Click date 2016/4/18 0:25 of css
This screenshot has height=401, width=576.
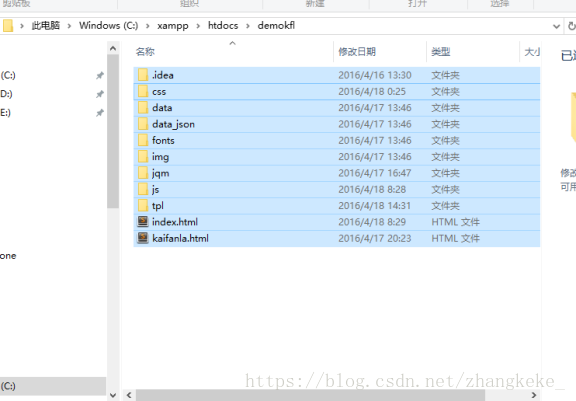372,91
